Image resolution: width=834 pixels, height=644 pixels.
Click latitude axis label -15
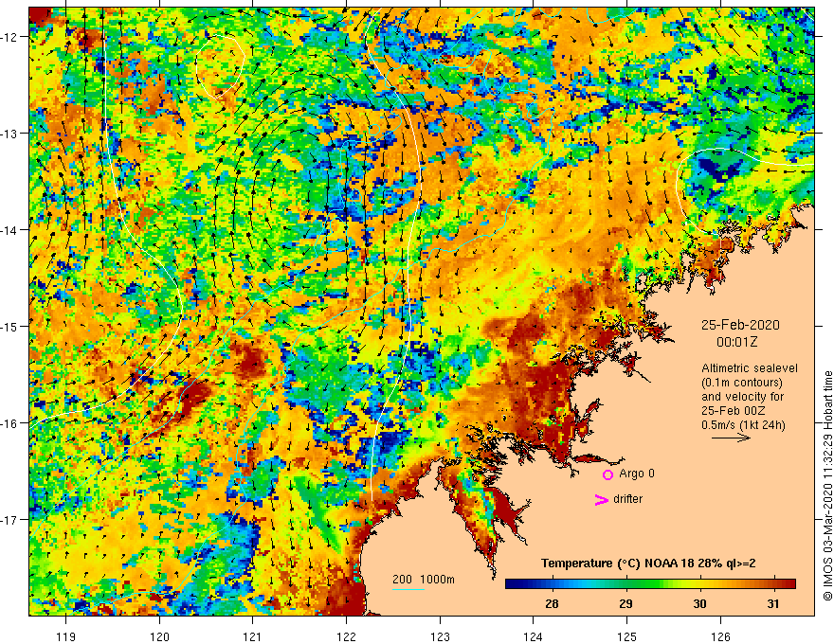click(x=10, y=326)
